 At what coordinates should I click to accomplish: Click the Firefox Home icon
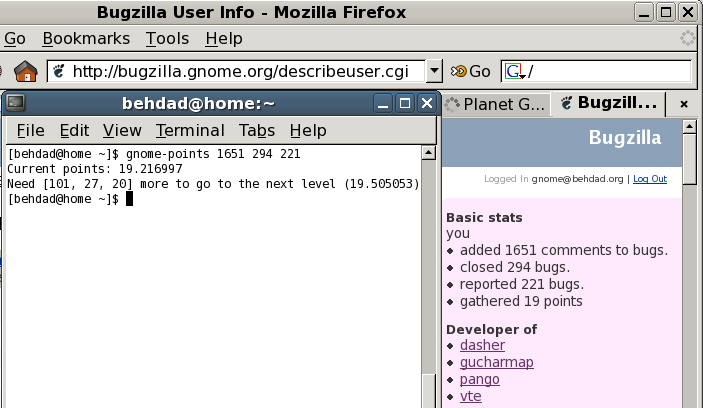click(26, 71)
